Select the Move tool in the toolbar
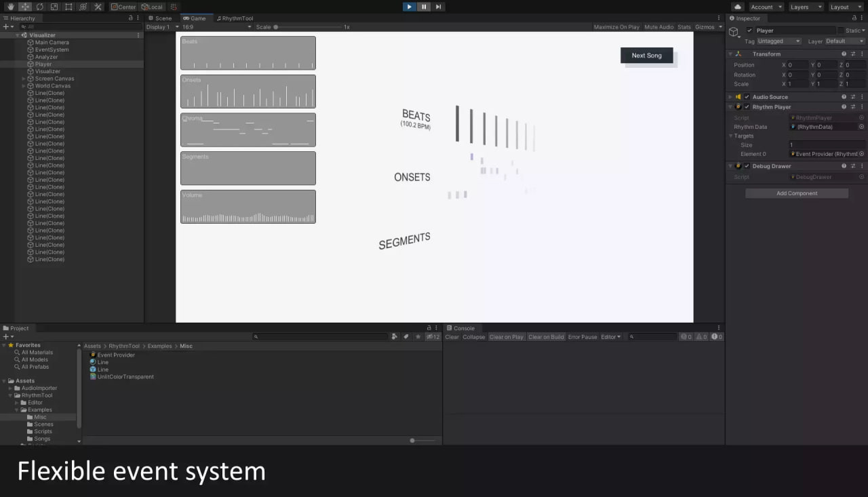Image resolution: width=868 pixels, height=497 pixels. [25, 7]
